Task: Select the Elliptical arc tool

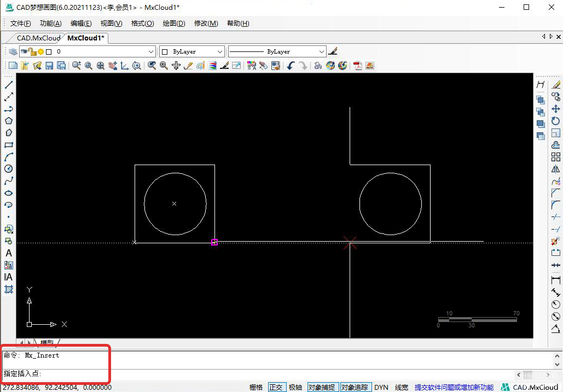Action: coord(9,205)
